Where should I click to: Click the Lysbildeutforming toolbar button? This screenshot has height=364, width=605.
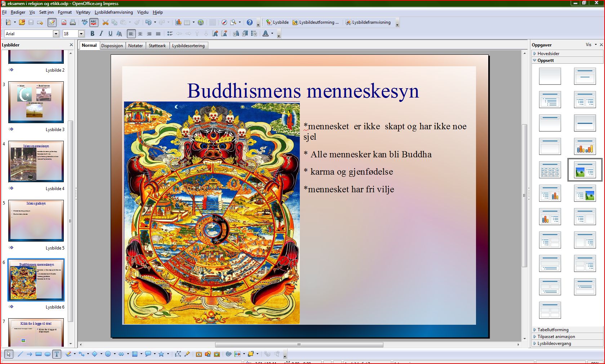click(316, 22)
